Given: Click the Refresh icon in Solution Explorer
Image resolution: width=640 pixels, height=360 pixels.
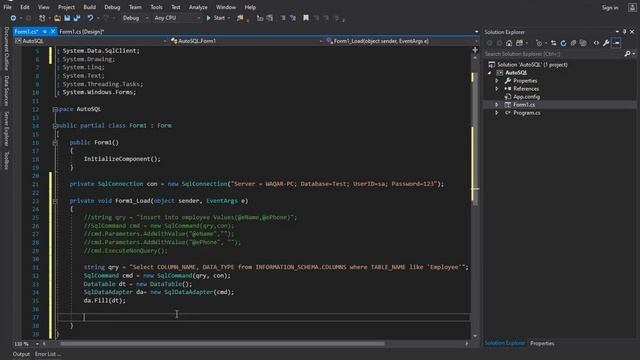Looking at the screenshot, I should coord(563,43).
